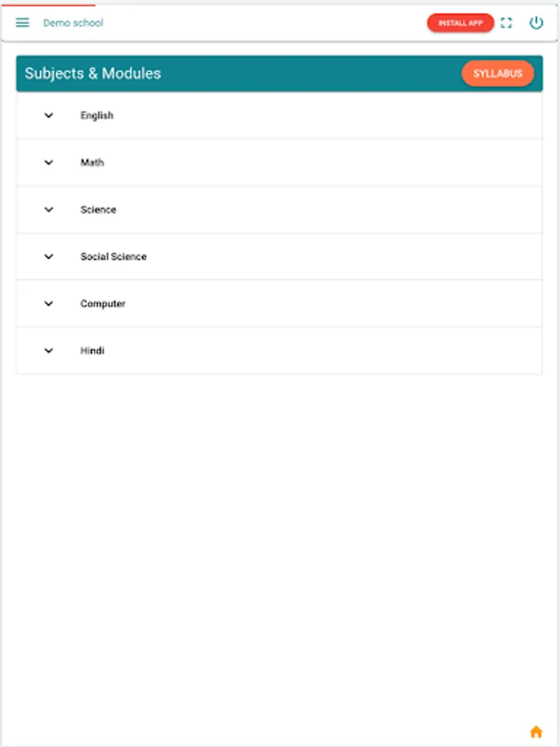Click the power logout icon

click(536, 23)
